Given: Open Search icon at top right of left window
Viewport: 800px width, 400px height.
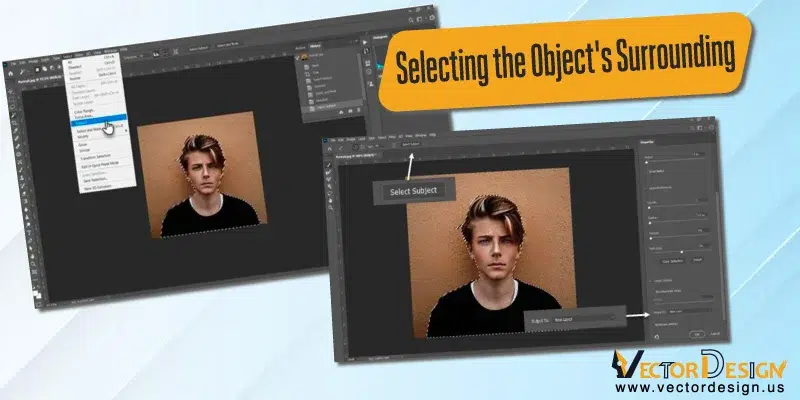Looking at the screenshot, I should point(411,20).
